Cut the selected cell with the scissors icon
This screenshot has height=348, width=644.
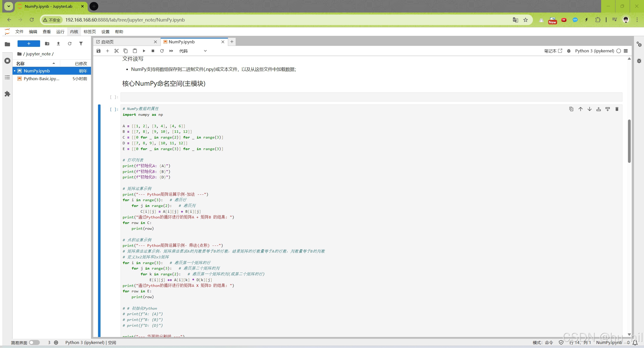tap(117, 51)
